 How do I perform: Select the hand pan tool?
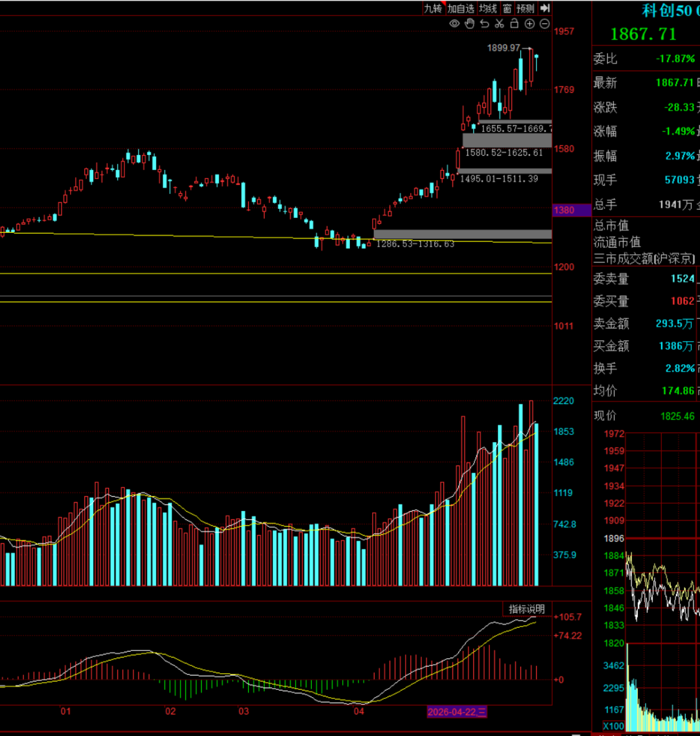[x=470, y=23]
